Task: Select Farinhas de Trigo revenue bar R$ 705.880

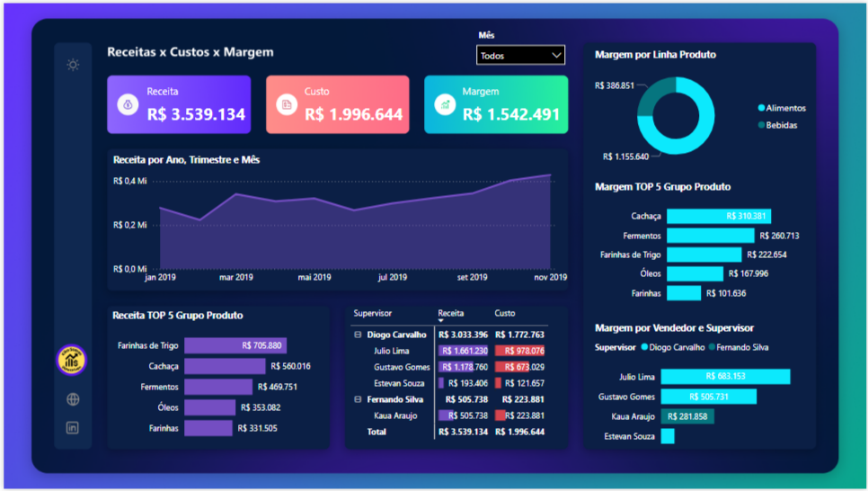Action: 235,345
